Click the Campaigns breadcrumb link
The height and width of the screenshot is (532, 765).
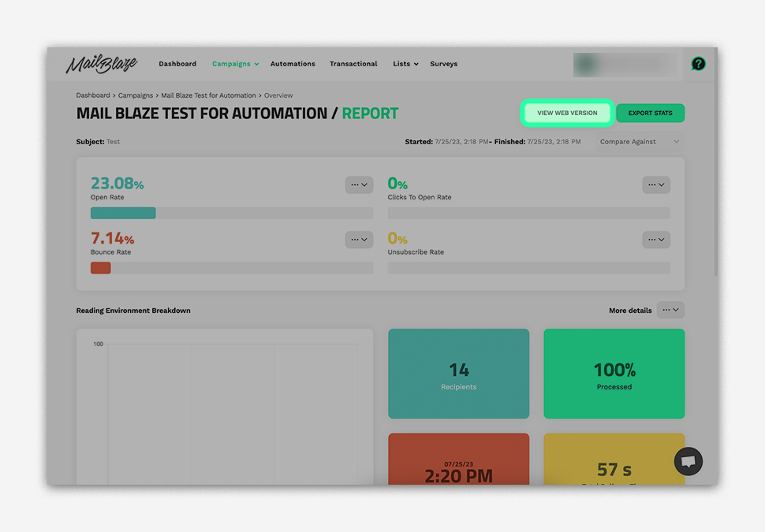coord(136,95)
